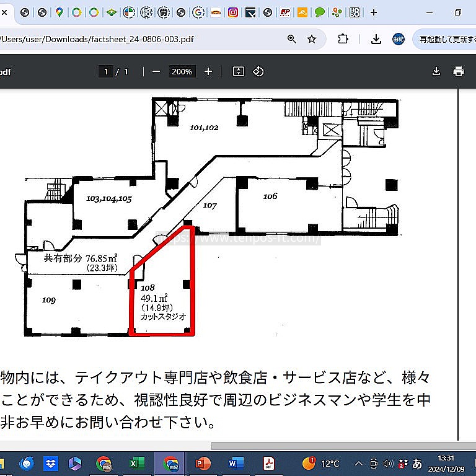Screen dimensions: 476x476
Task: Open the Chrome profile avatar button
Action: pos(399,39)
